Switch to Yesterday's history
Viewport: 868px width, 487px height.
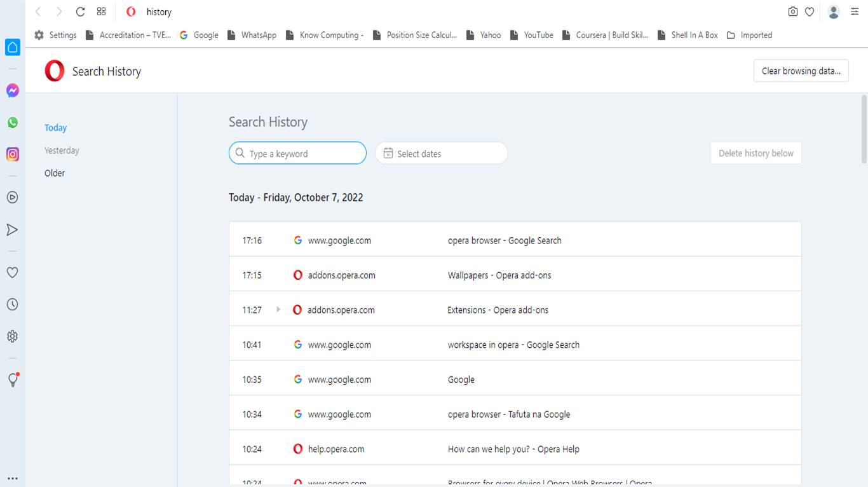coord(62,150)
